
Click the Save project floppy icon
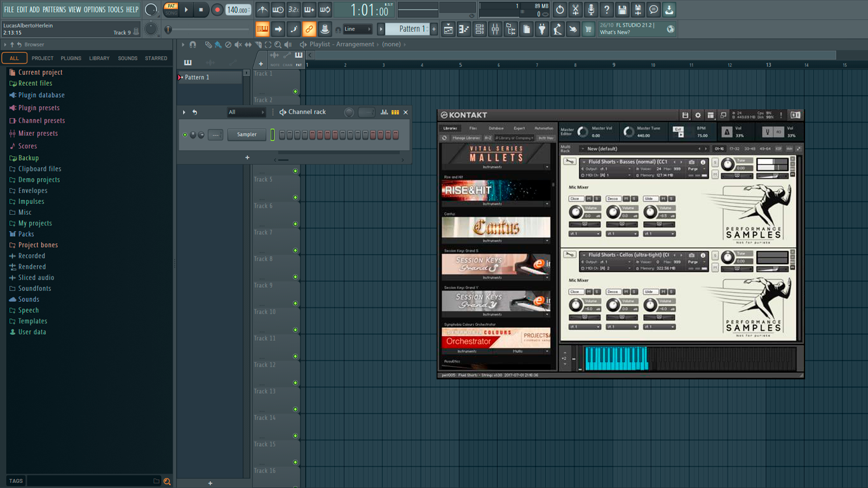tap(622, 10)
